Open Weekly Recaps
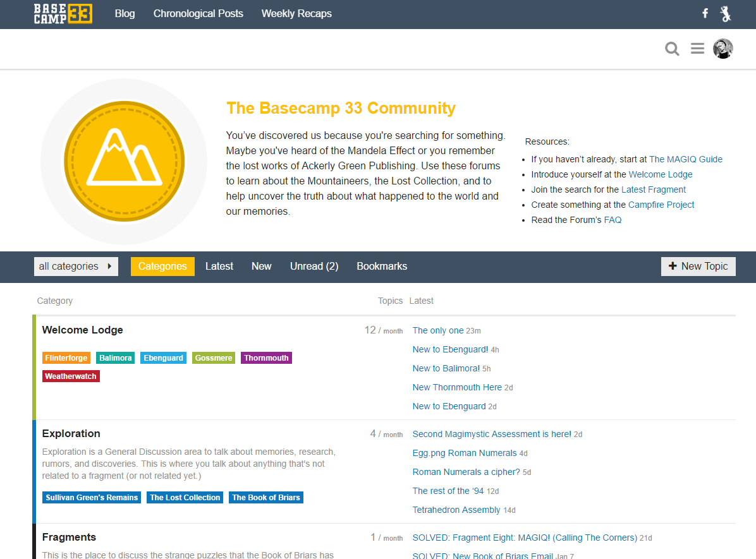This screenshot has height=559, width=756. tap(296, 13)
